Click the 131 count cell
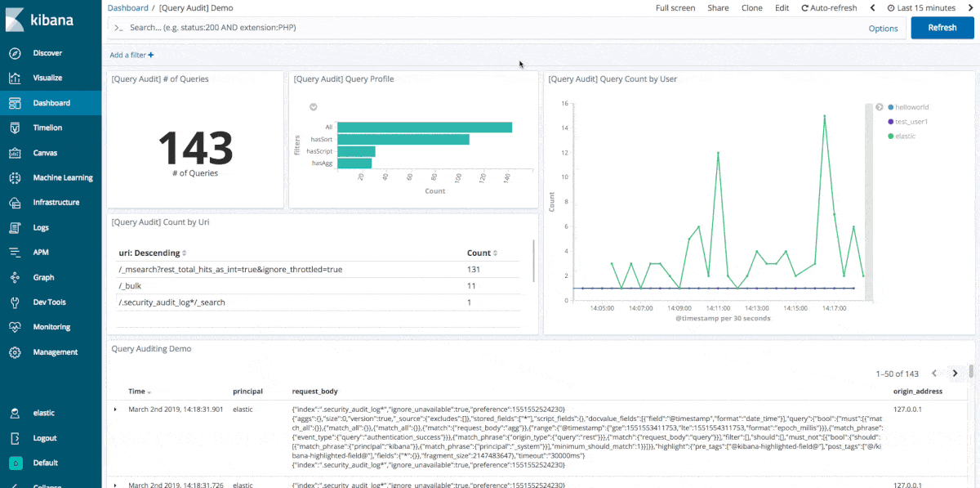The image size is (980, 488). [x=473, y=269]
